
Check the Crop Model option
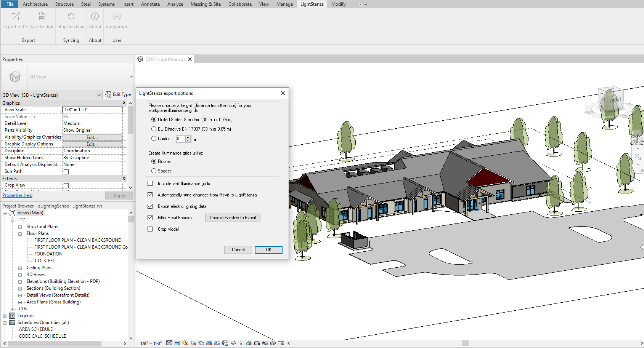(150, 229)
